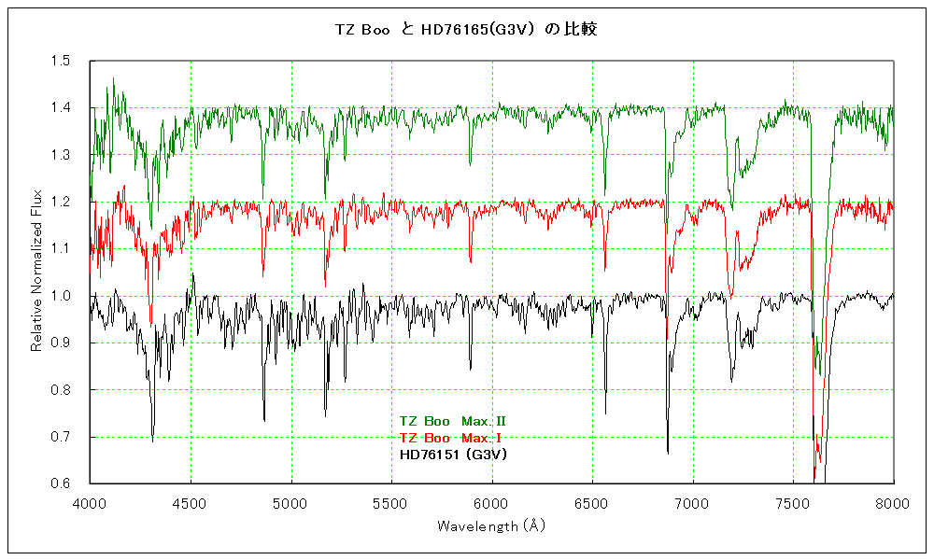
Task: Click the Wavelength (Å) x-axis title
Action: [x=491, y=525]
